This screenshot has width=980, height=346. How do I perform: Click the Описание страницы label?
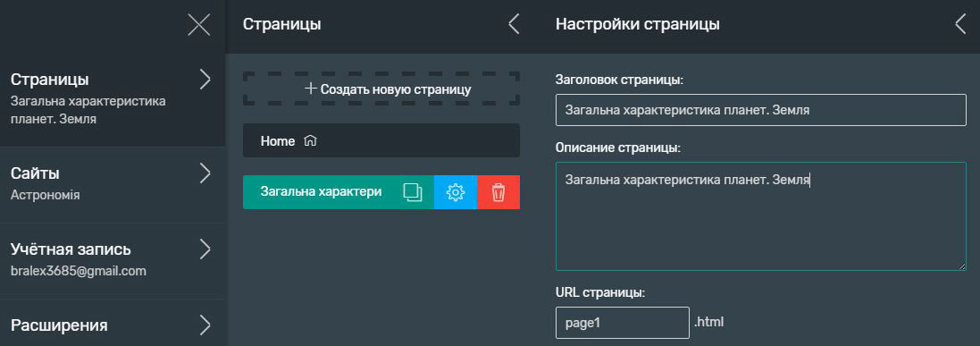pyautogui.click(x=617, y=148)
